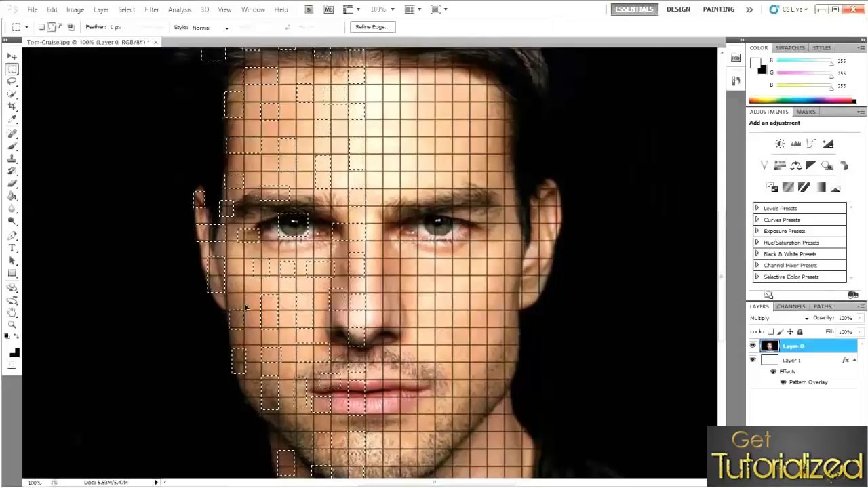The image size is (868, 488).
Task: Add a Brightness/Contrast adjustment
Action: click(780, 144)
